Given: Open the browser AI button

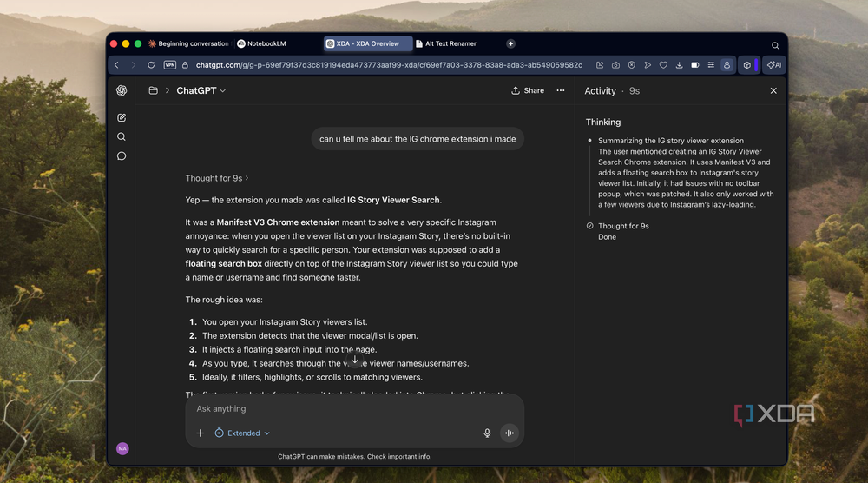Looking at the screenshot, I should point(774,65).
